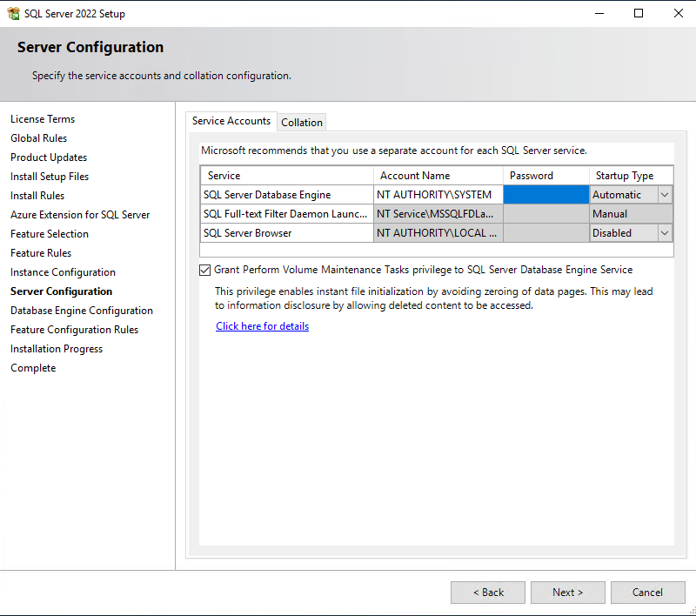
Task: Select Feature Selection in the setup steps
Action: pyautogui.click(x=50, y=234)
